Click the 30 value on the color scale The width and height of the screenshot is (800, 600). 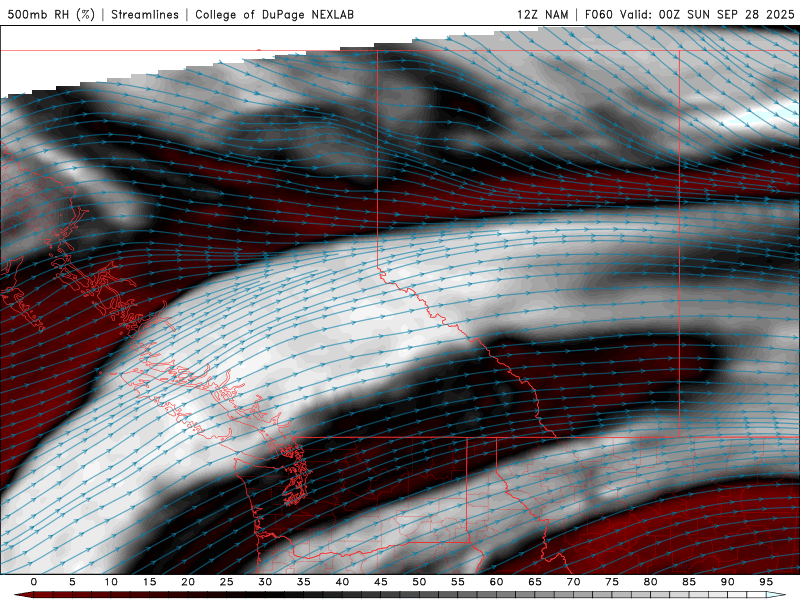pos(265,582)
